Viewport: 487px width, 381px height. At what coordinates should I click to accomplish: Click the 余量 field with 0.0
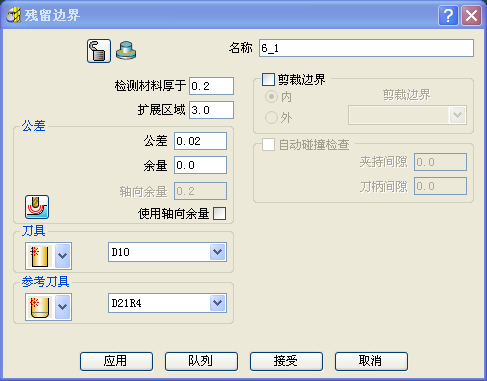pyautogui.click(x=200, y=165)
